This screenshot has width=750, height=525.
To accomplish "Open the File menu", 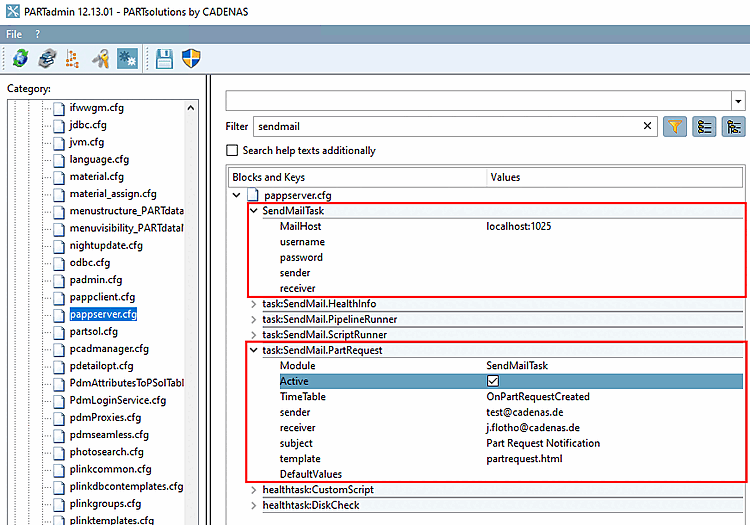I will click(x=14, y=34).
